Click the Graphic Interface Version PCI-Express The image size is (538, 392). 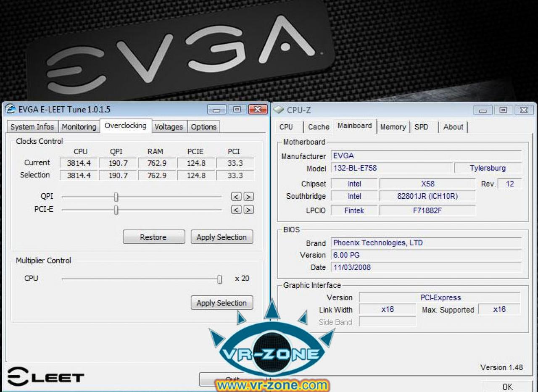point(440,297)
